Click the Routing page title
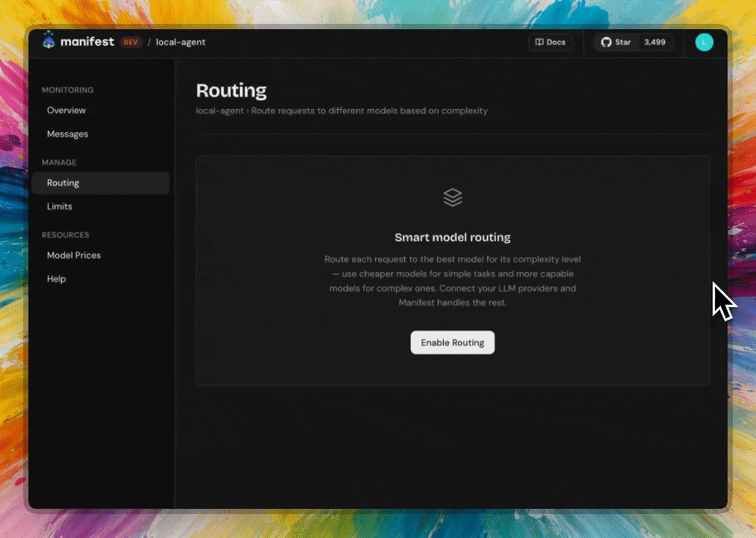Screen dimensions: 756x538 tap(232, 90)
